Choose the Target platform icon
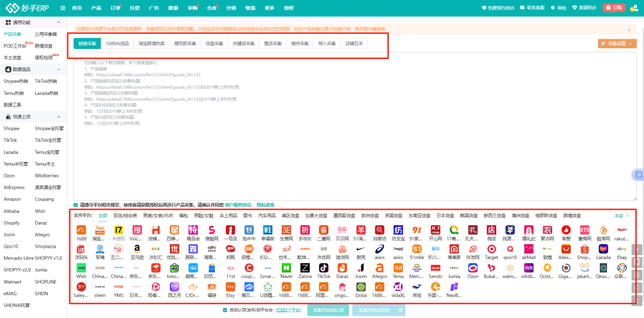 click(x=491, y=249)
